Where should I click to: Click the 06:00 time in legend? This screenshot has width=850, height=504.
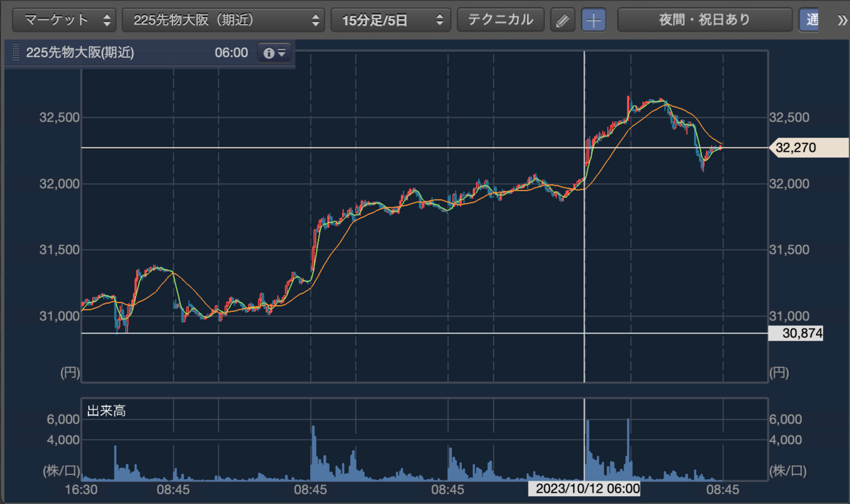pos(231,53)
